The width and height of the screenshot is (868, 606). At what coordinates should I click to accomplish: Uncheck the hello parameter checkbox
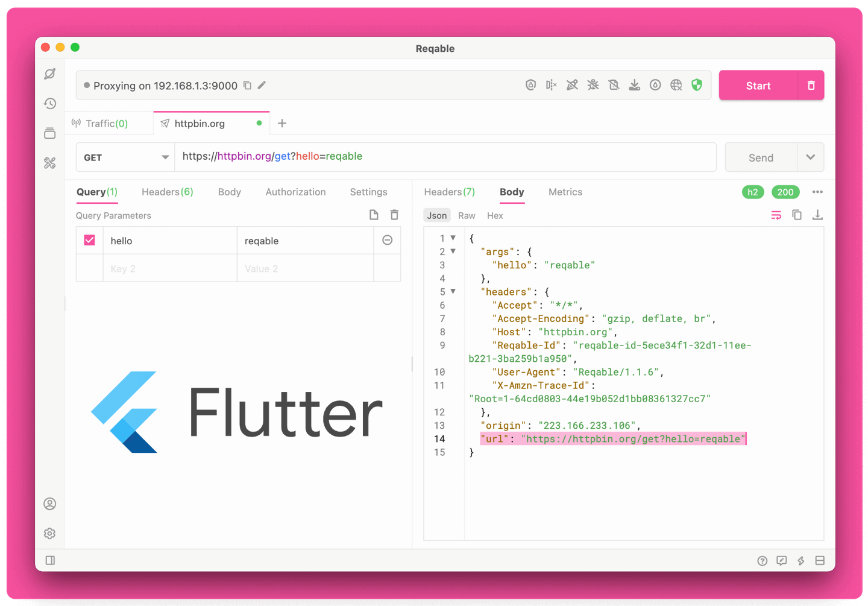(x=90, y=241)
